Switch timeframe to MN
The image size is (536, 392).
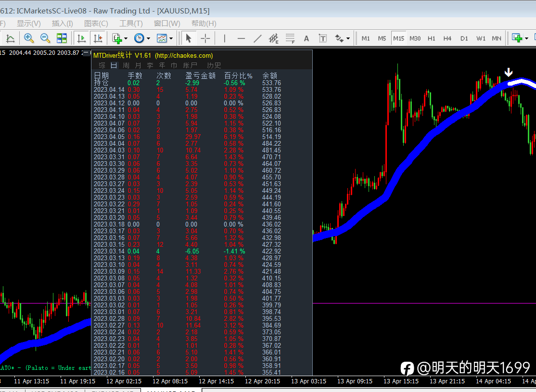point(497,38)
